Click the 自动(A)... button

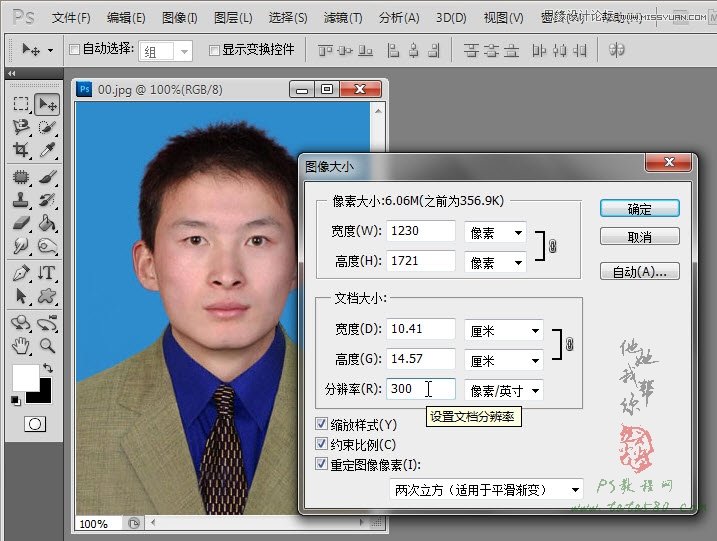click(x=639, y=271)
